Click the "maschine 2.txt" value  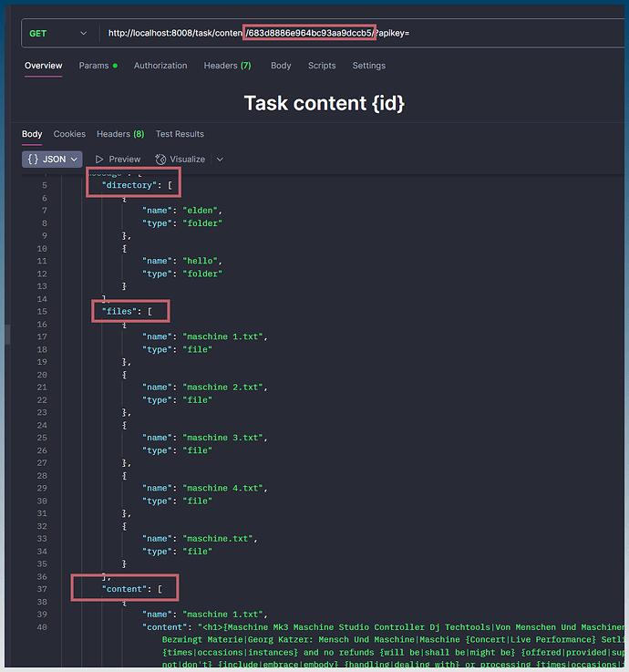pyautogui.click(x=222, y=388)
